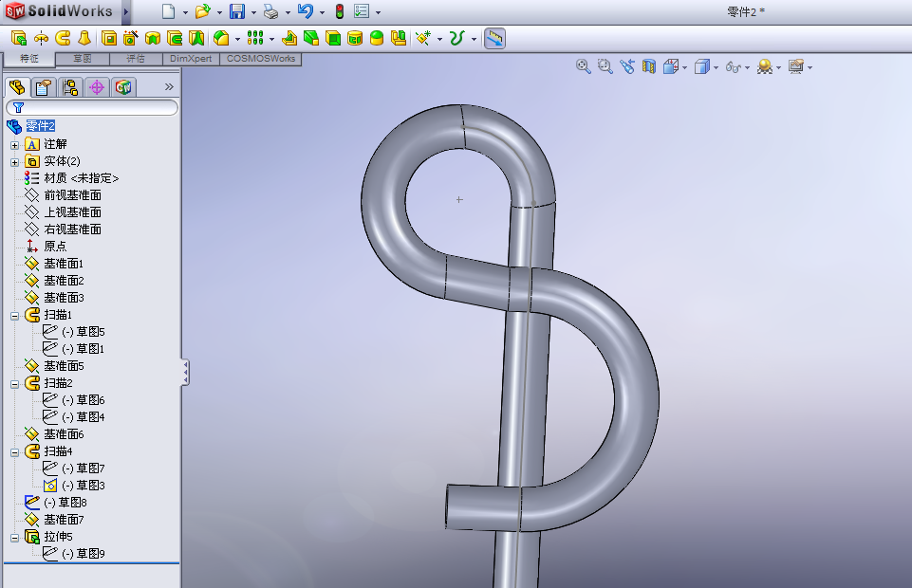Click the Extruded Boss/Base feature icon
This screenshot has height=588, width=912.
[x=19, y=38]
